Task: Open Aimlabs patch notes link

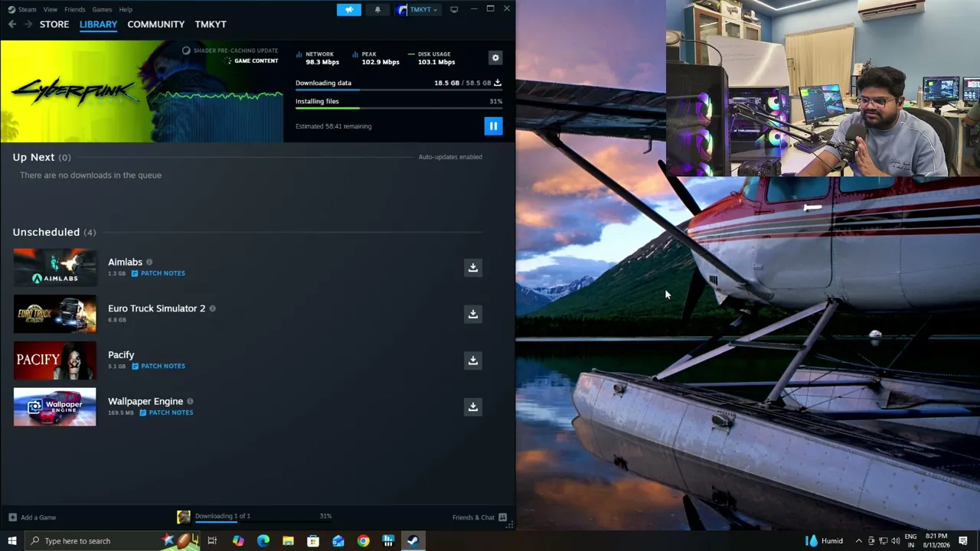Action: tap(158, 273)
